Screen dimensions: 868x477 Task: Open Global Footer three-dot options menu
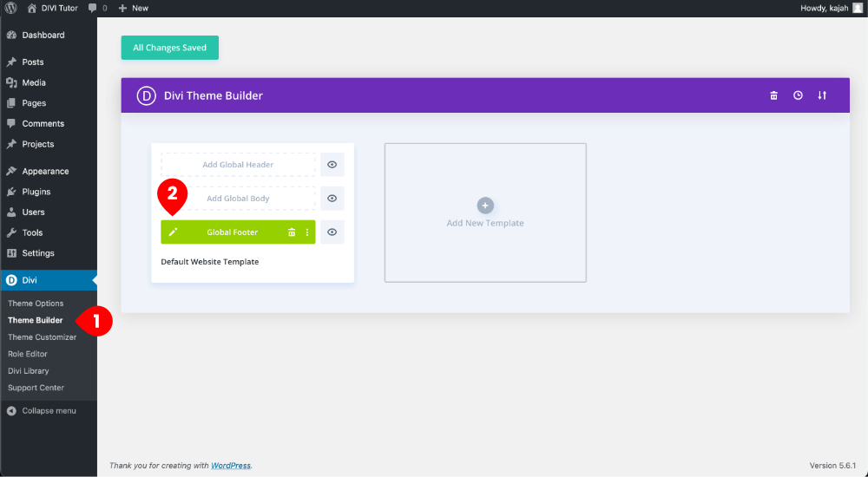coord(307,232)
